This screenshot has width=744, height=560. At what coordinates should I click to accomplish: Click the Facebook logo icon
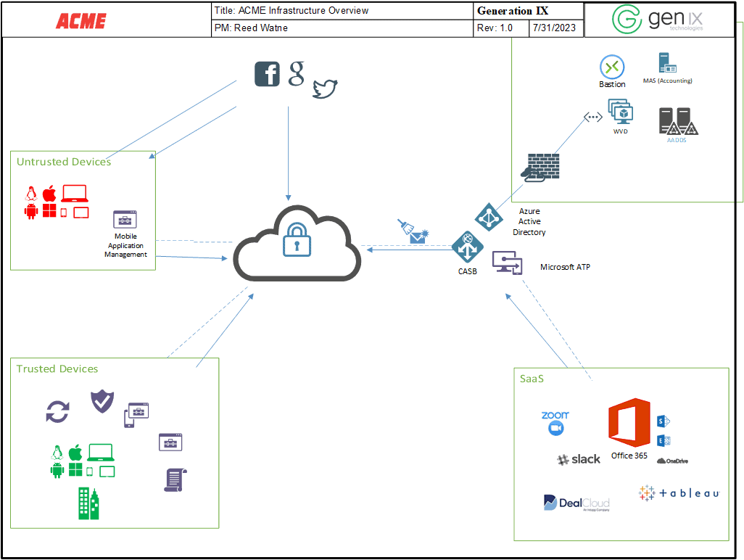[267, 74]
